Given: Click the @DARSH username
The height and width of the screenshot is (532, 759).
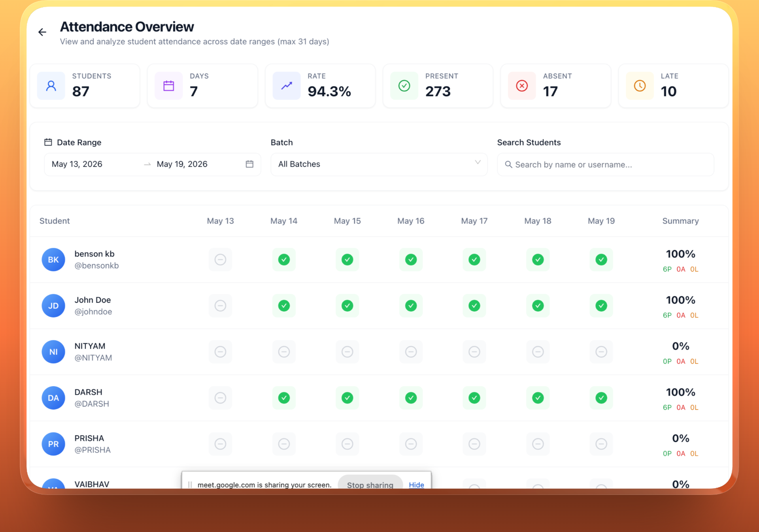Looking at the screenshot, I should [92, 404].
